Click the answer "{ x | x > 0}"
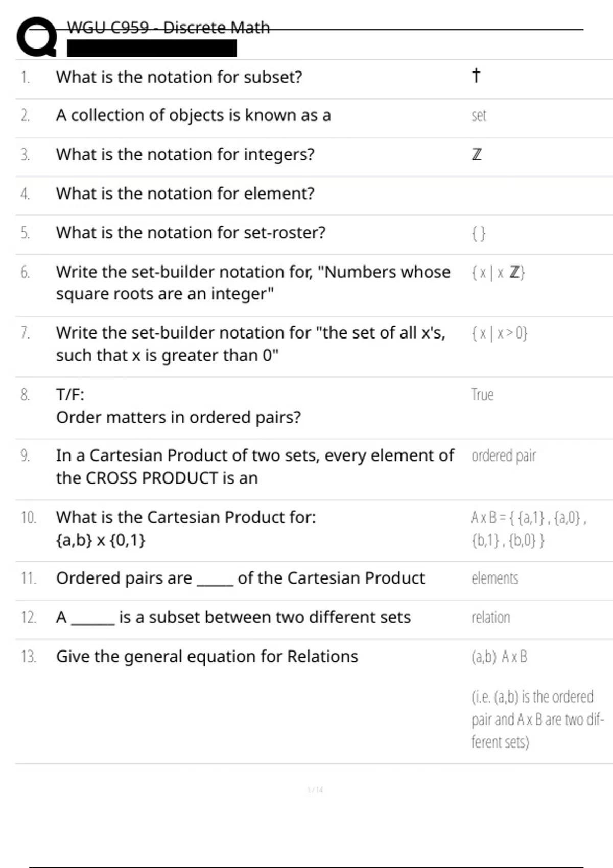613x868 pixels. click(x=499, y=333)
